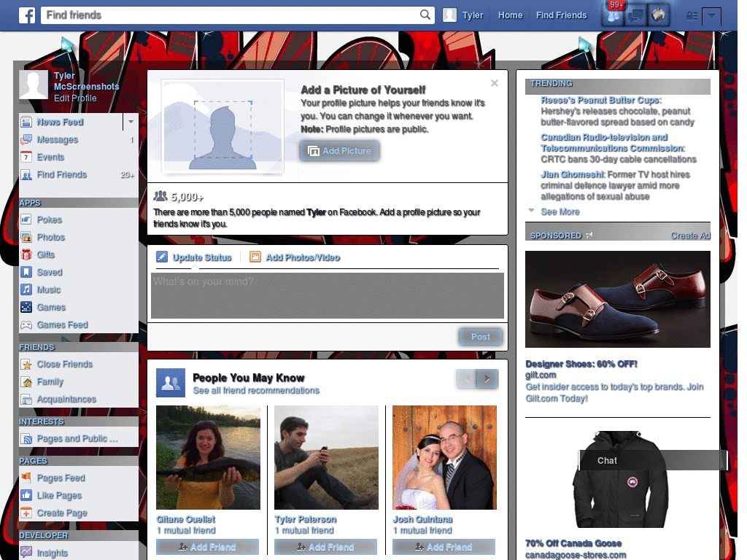Open the Games Feed controller icon
This screenshot has width=747, height=560.
tap(26, 324)
